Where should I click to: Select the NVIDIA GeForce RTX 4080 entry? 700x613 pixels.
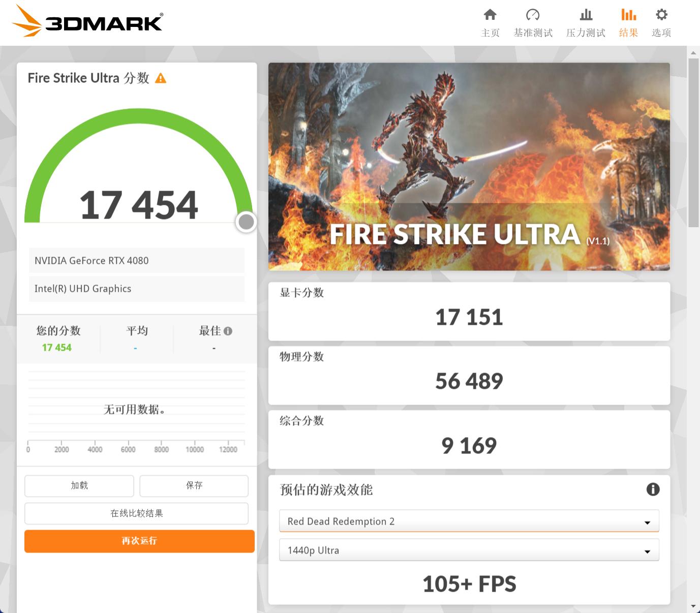137,260
